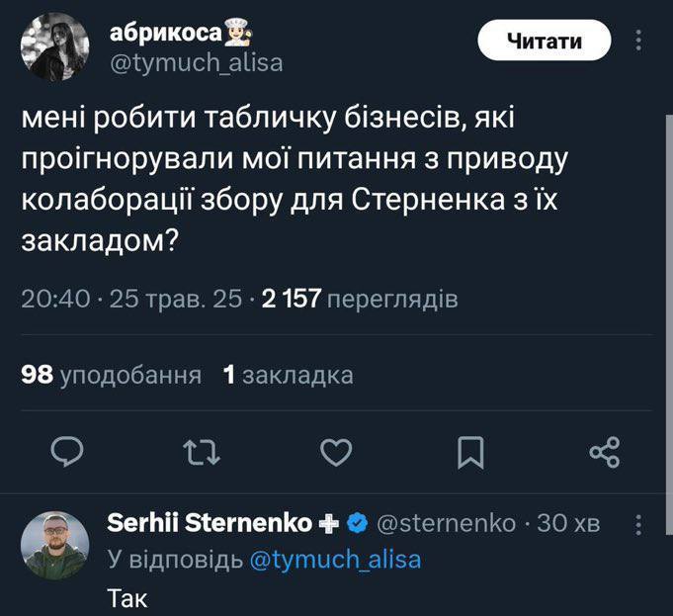Viewport: 673px width, 616px height.
Task: Click the reply speech bubble icon
Action: coord(65,452)
